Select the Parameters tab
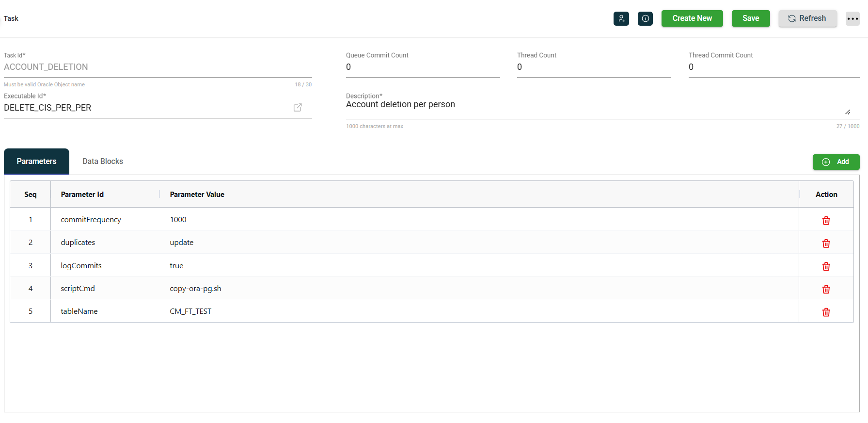The image size is (868, 423). tap(37, 162)
